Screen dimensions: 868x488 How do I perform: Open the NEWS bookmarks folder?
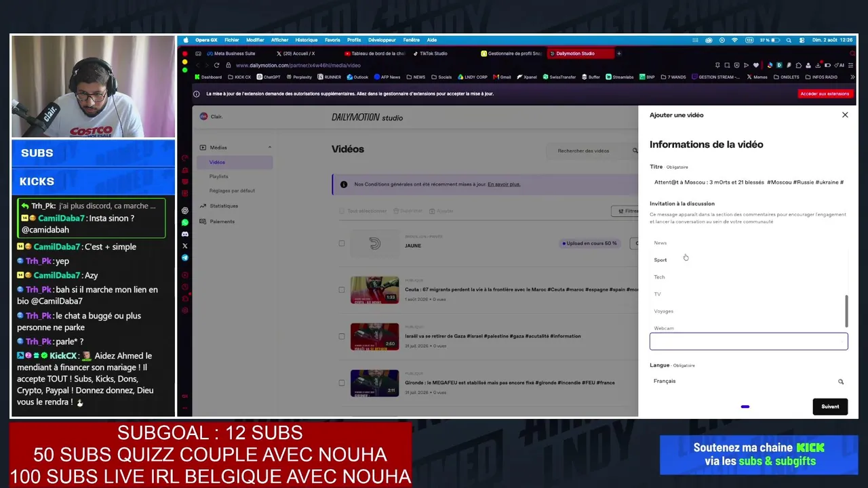click(416, 77)
